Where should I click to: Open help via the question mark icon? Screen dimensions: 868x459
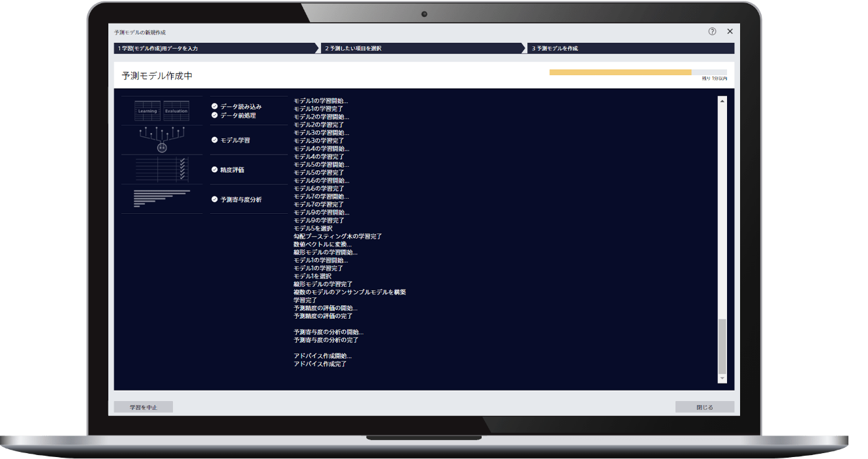pos(712,31)
